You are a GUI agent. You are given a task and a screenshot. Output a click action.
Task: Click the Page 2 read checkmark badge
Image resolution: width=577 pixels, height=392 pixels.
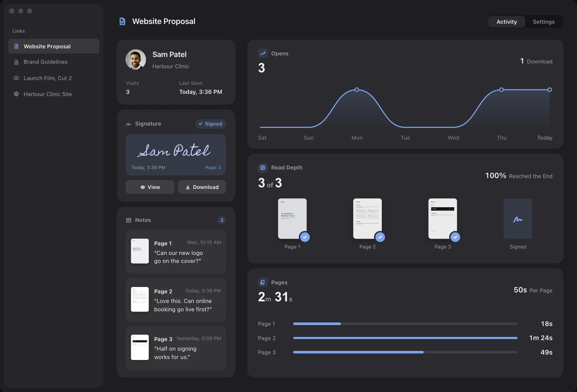point(380,237)
